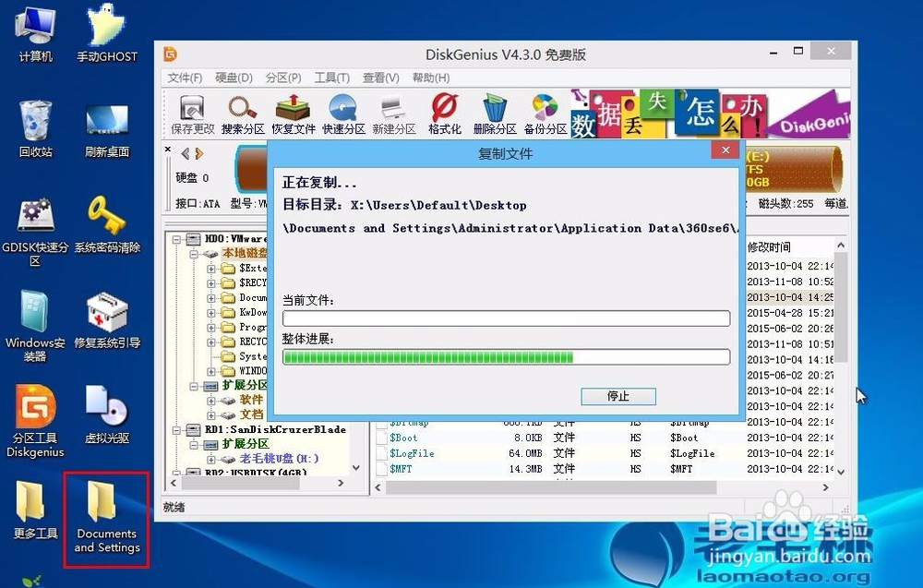Expand the KwDow folder node
Image resolution: width=923 pixels, height=588 pixels.
[211, 313]
